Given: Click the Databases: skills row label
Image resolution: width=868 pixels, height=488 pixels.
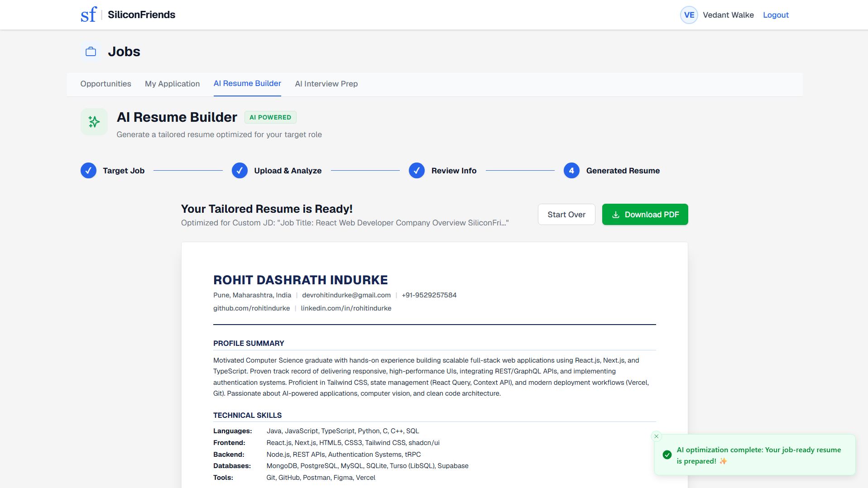Looking at the screenshot, I should [232, 466].
